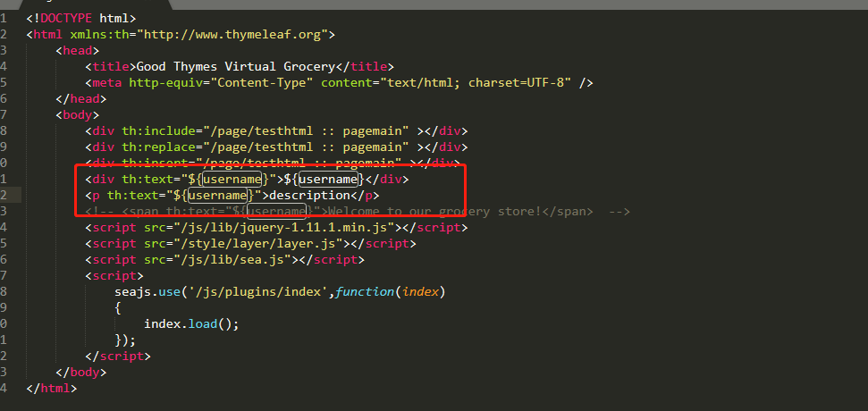Click the word description inside the p tag
The image size is (868, 411).
pos(309,196)
